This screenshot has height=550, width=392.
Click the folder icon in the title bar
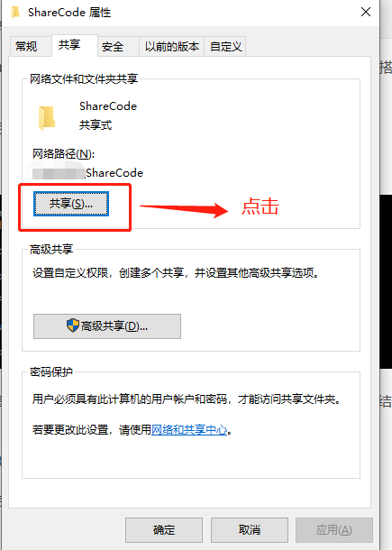click(x=15, y=13)
